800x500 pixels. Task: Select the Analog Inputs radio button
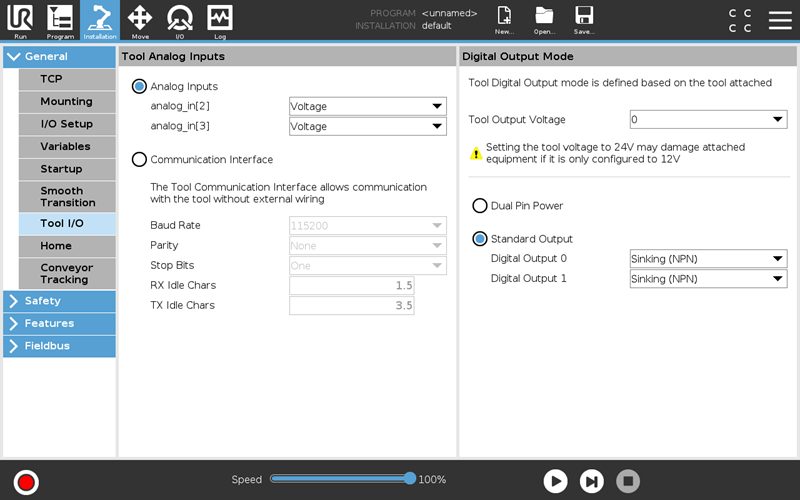[140, 87]
